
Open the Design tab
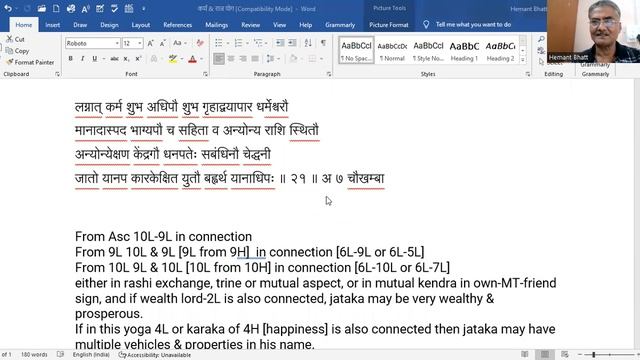tap(109, 25)
